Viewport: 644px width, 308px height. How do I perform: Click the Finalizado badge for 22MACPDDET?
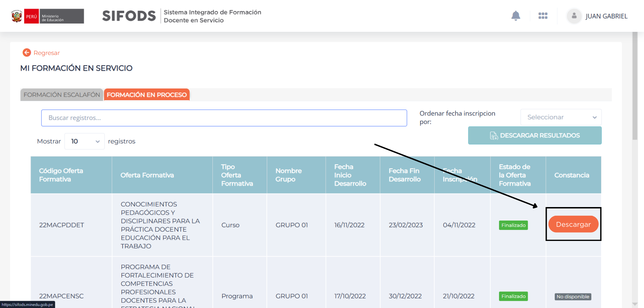513,225
